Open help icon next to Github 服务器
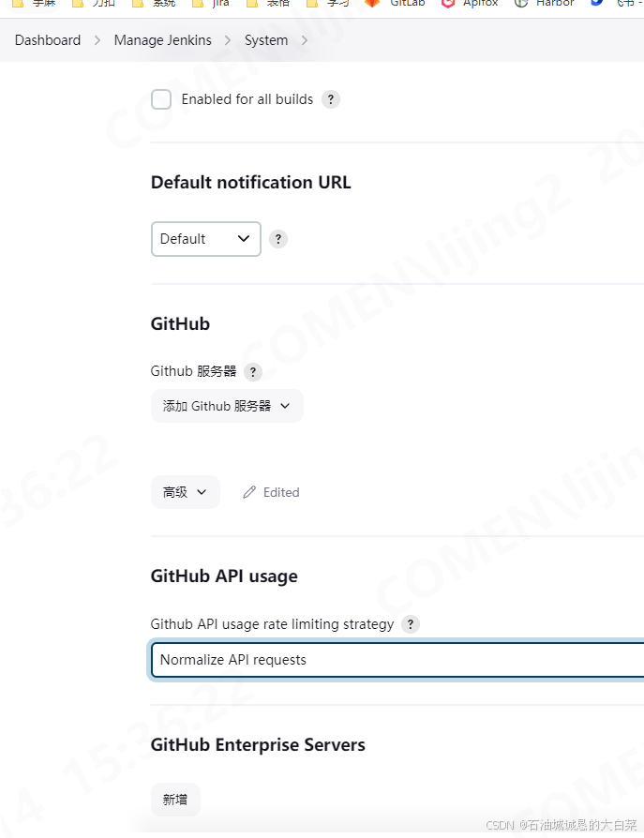This screenshot has height=838, width=644. (253, 372)
